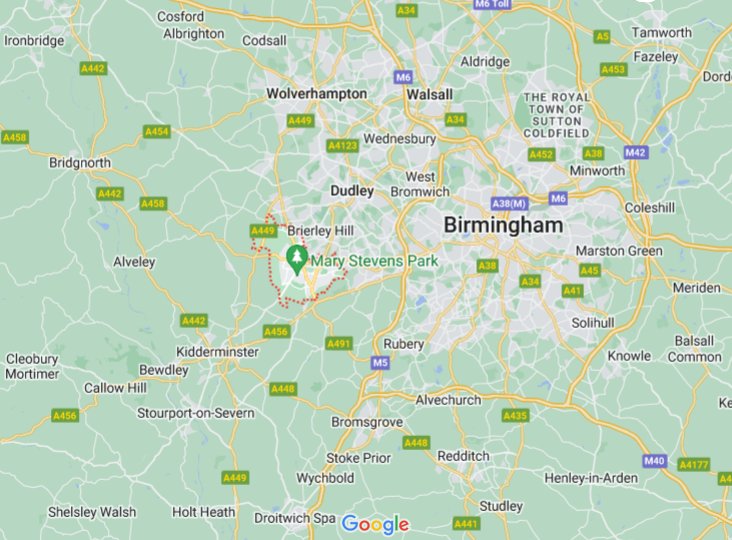Click the A38(M) road shield

510,204
